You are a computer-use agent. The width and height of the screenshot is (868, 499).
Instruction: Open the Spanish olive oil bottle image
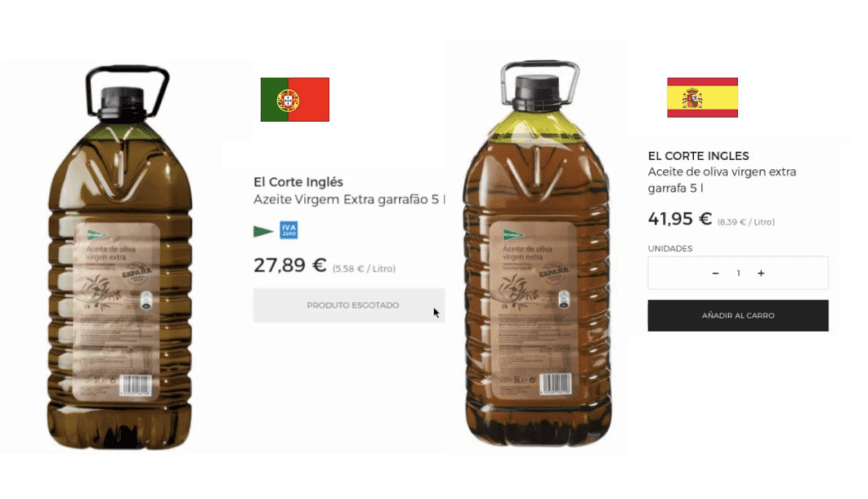(x=537, y=252)
